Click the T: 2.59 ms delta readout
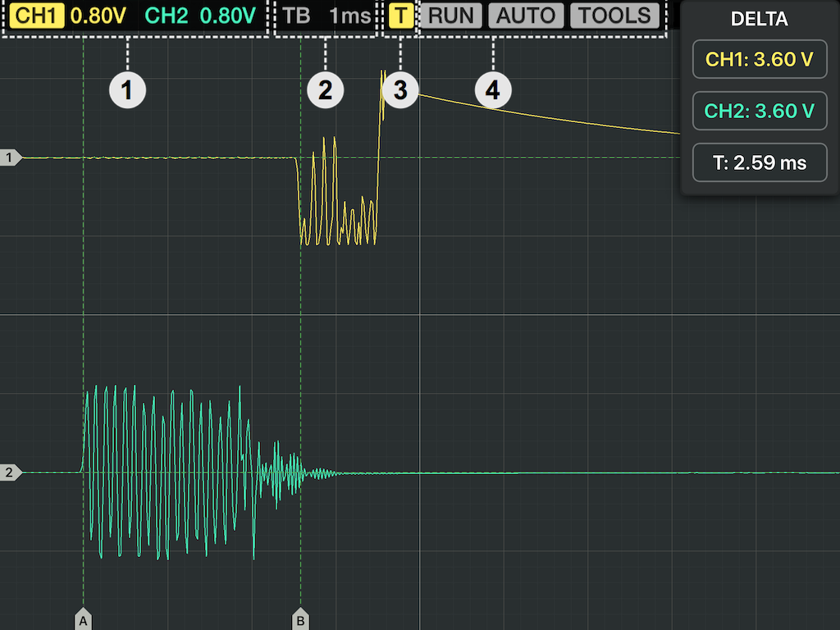Image resolution: width=840 pixels, height=630 pixels. [x=759, y=162]
